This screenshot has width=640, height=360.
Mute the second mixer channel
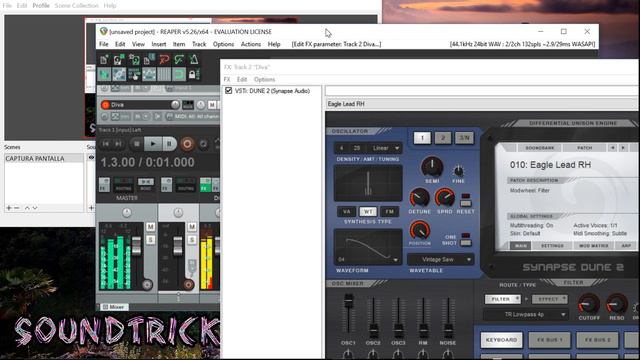(x=192, y=227)
